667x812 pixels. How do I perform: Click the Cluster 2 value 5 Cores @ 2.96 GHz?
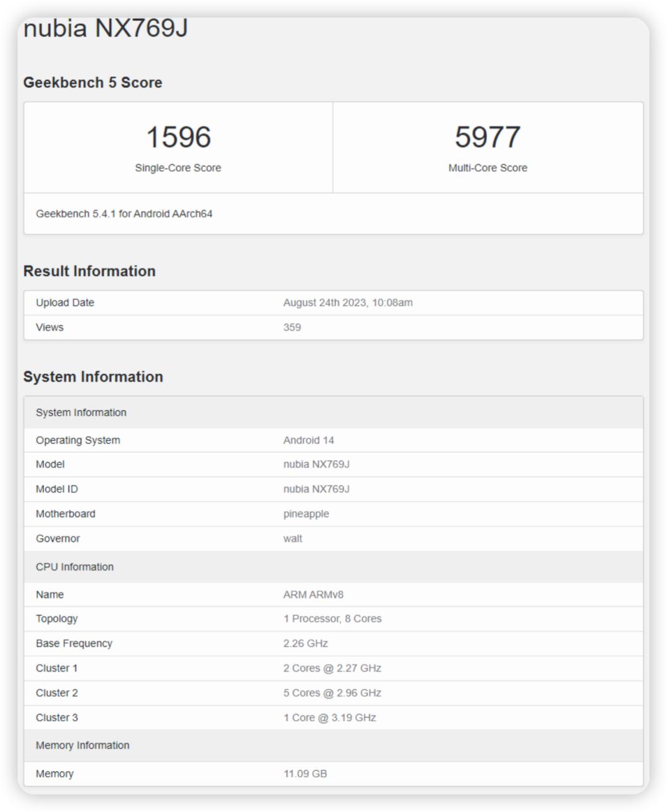pyautogui.click(x=332, y=693)
